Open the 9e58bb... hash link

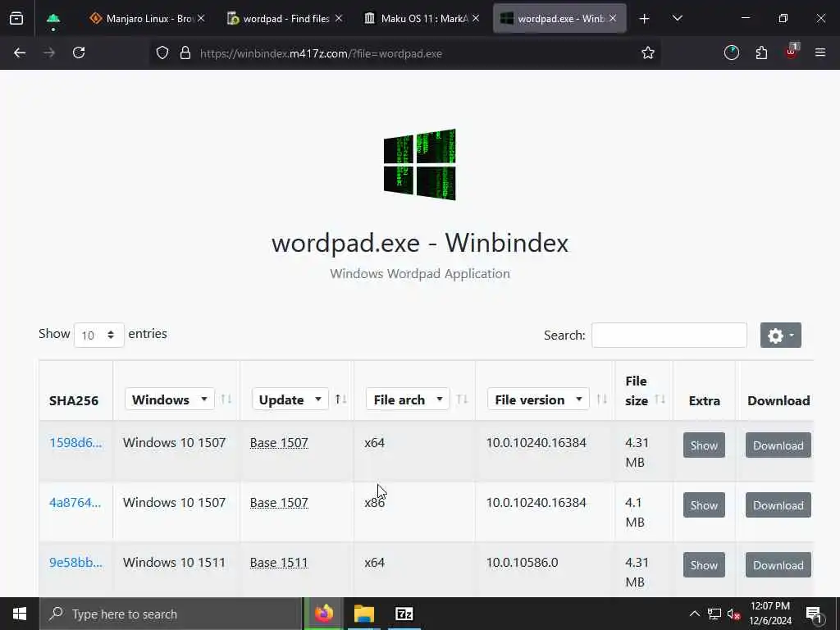point(75,563)
